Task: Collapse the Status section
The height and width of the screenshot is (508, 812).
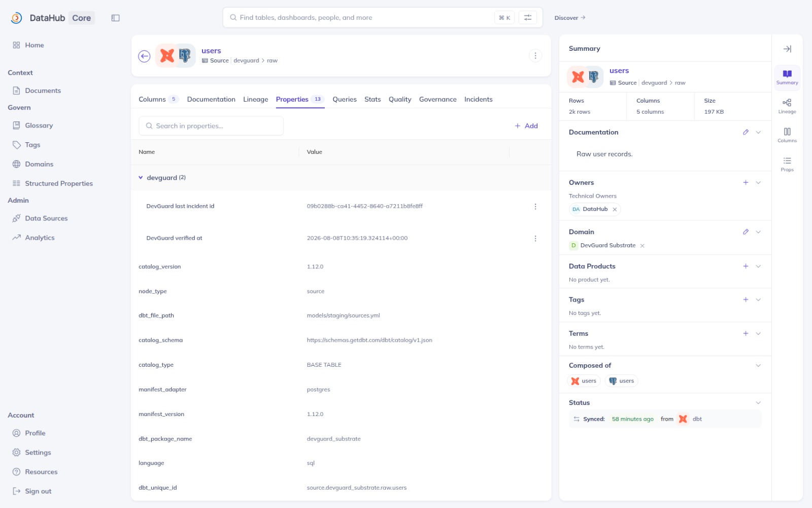Action: point(758,402)
